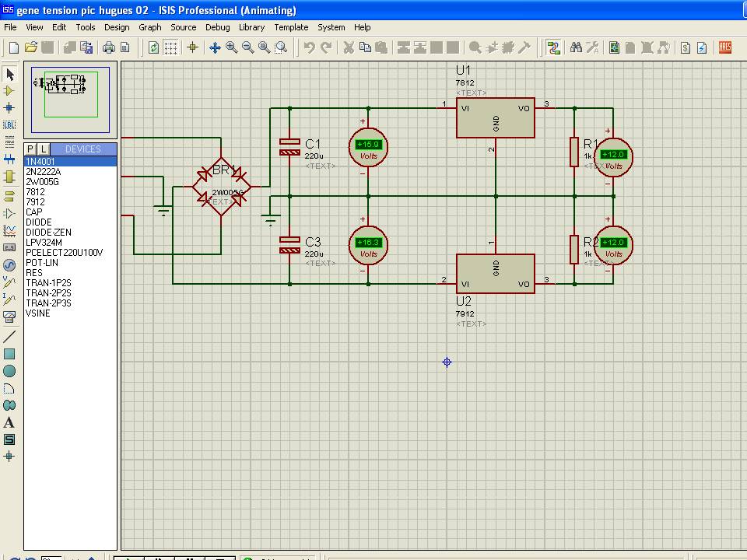Select the Component mode tool
This screenshot has height=560, width=747.
click(x=9, y=91)
